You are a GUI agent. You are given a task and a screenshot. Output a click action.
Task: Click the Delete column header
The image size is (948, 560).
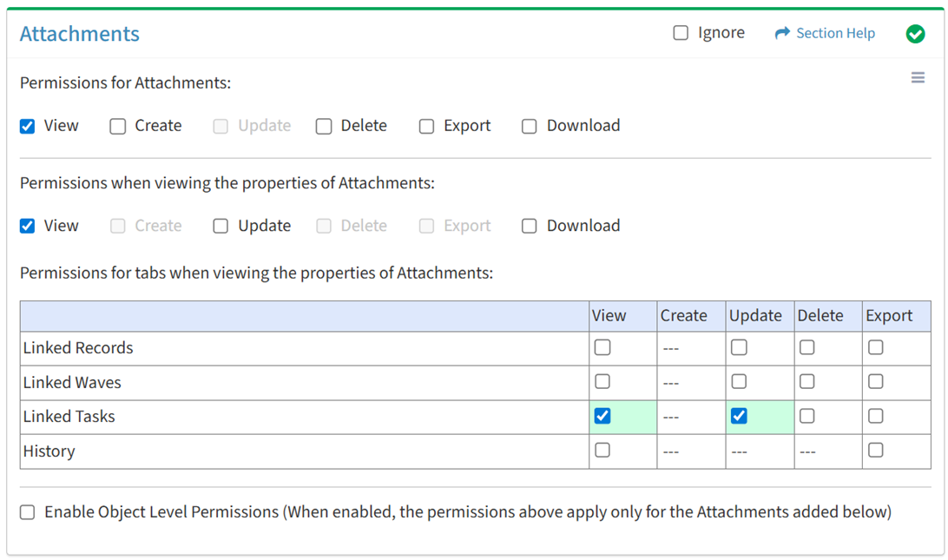(x=820, y=316)
